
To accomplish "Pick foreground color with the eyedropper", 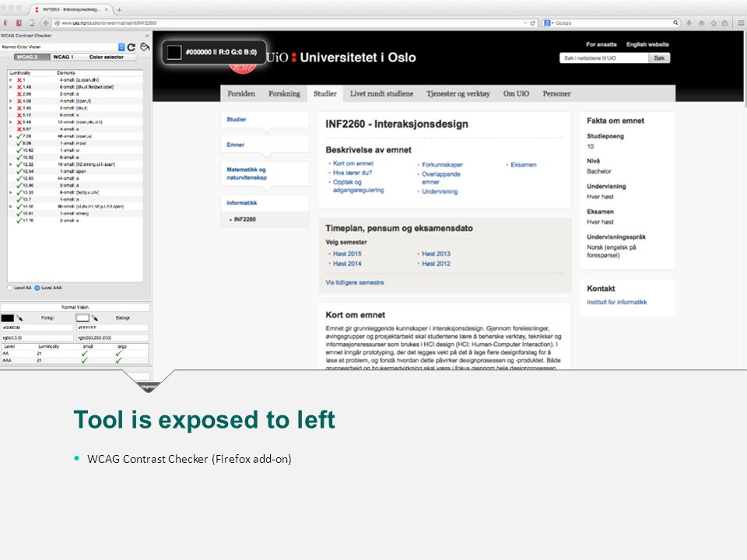I will click(x=19, y=318).
